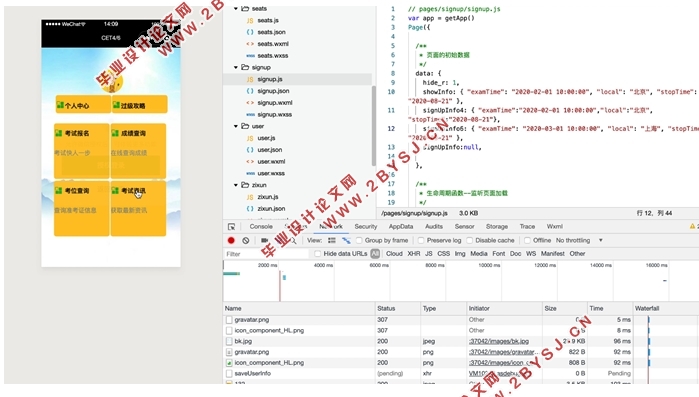699x397 pixels.
Task: Toggle Offline checkbox
Action: (527, 240)
